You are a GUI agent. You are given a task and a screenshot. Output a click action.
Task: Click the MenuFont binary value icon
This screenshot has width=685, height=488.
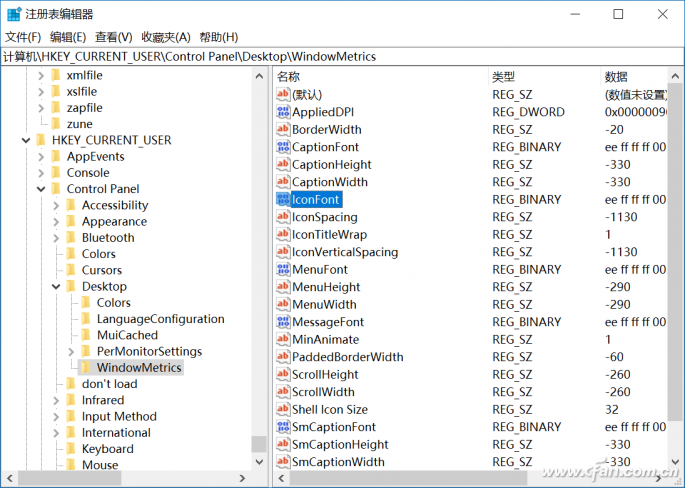click(283, 270)
